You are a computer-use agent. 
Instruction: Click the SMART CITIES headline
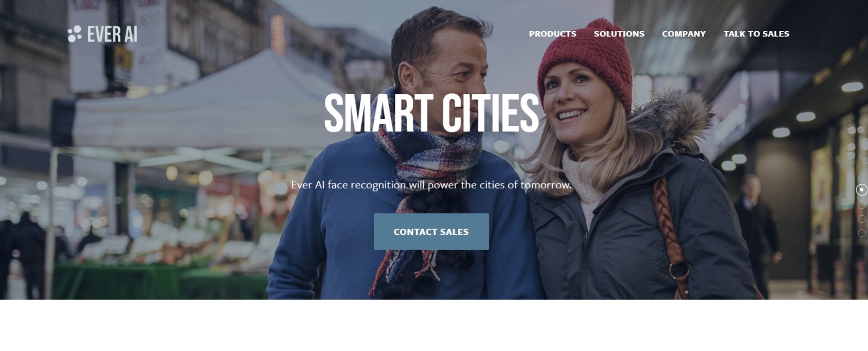[431, 113]
